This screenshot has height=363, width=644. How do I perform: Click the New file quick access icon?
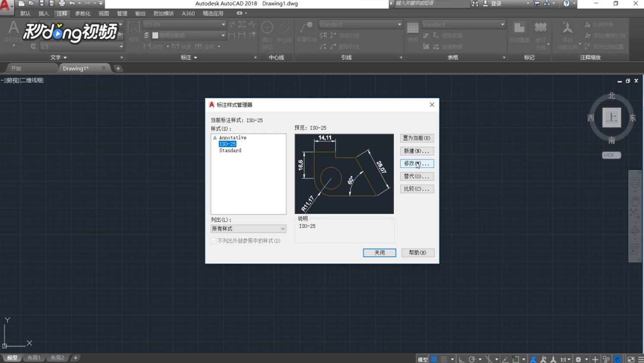22,3
